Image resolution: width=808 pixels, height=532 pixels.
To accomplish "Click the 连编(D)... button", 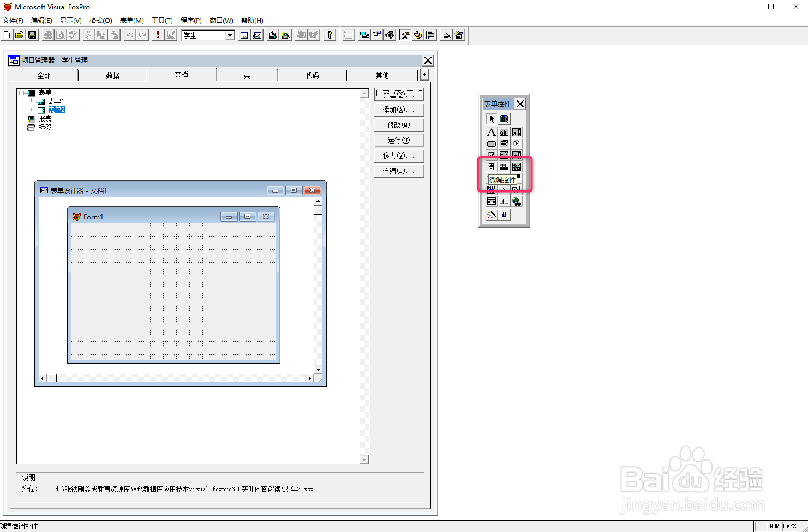I will click(x=399, y=171).
